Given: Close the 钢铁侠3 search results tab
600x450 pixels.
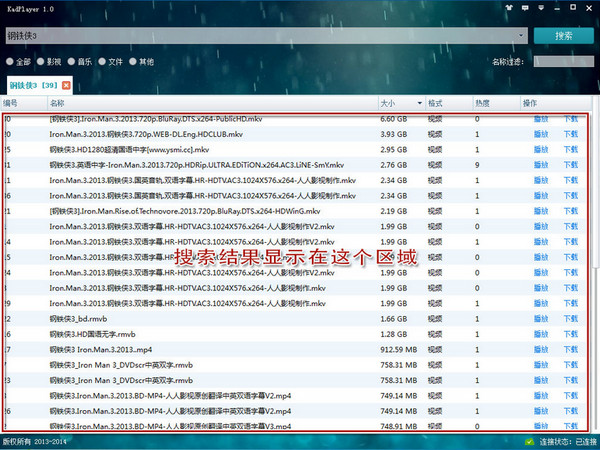Looking at the screenshot, I should pos(67,85).
